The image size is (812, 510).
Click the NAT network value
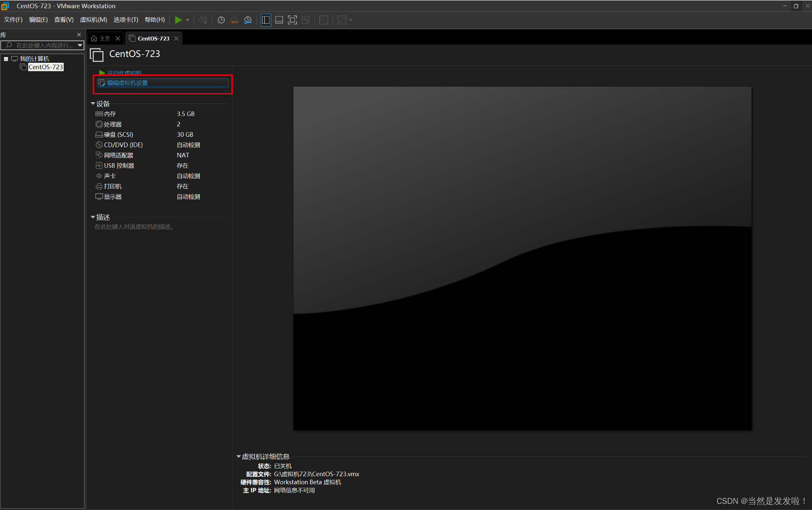[183, 155]
